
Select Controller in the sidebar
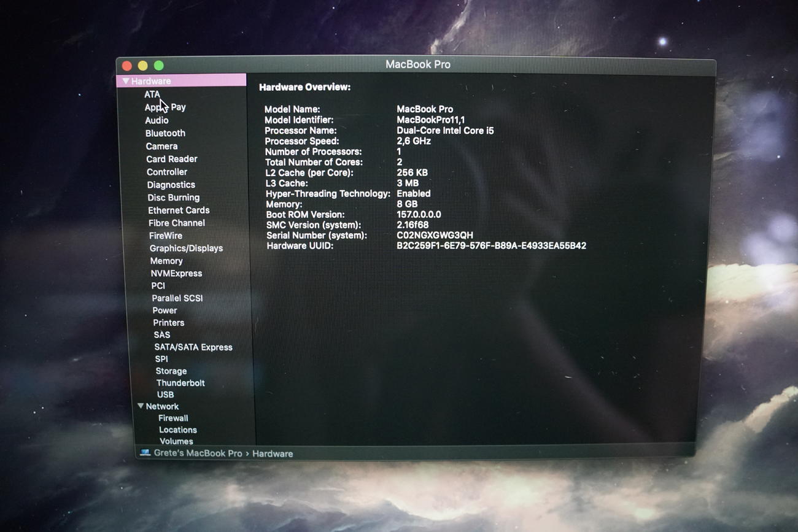click(167, 172)
